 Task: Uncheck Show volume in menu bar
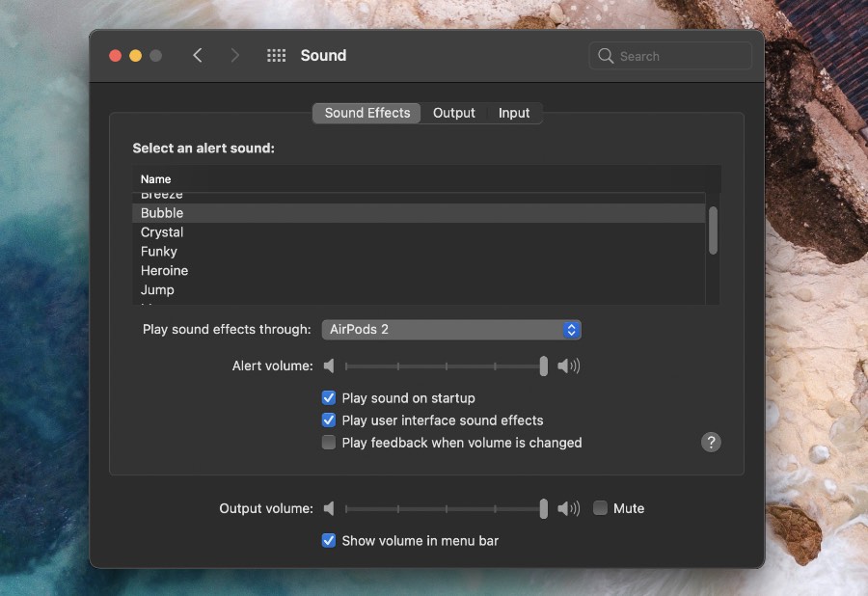[329, 540]
